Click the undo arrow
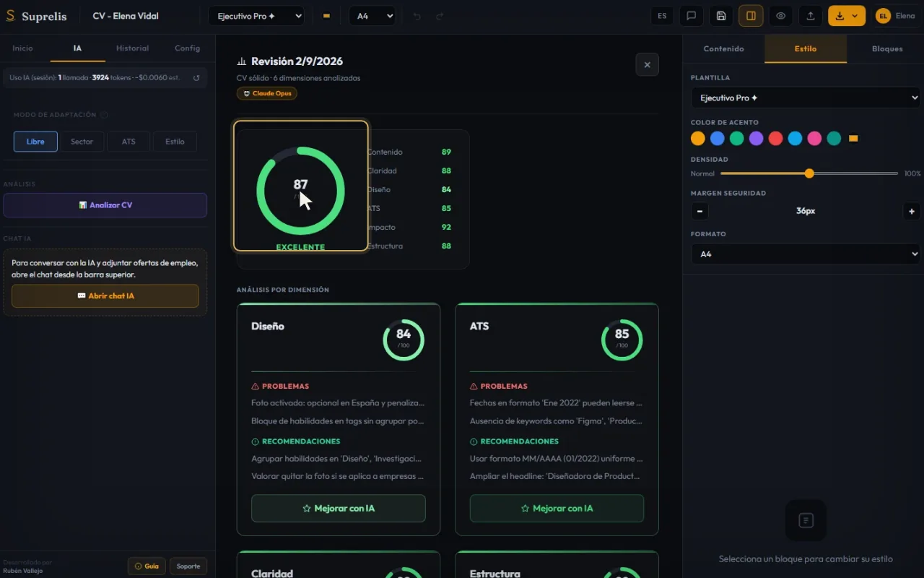The image size is (924, 578). tap(417, 16)
